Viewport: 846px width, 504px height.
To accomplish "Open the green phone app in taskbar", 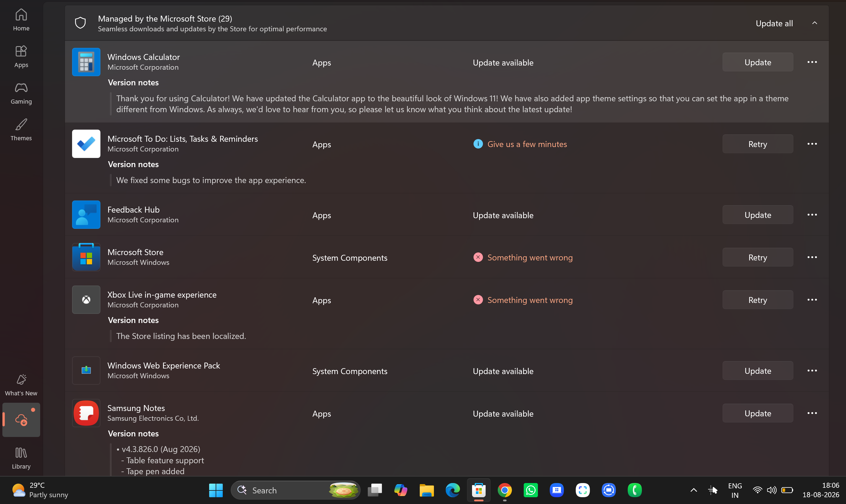I will (x=635, y=490).
